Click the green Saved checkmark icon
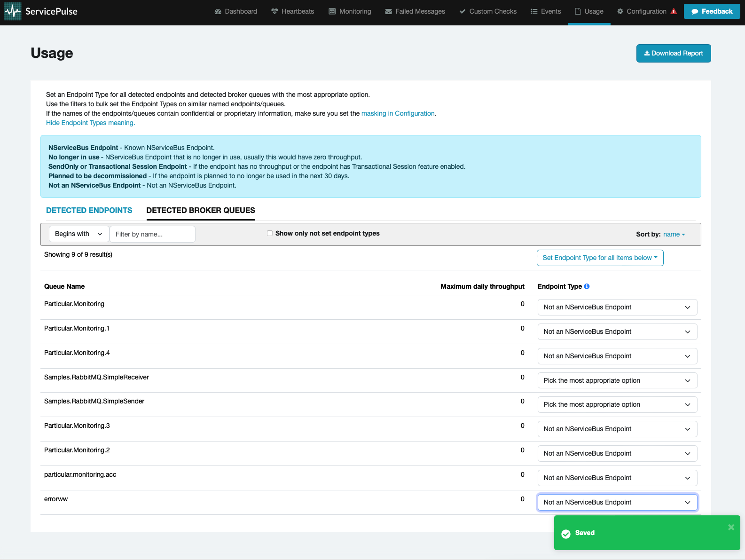This screenshot has height=560, width=745. pos(566,533)
